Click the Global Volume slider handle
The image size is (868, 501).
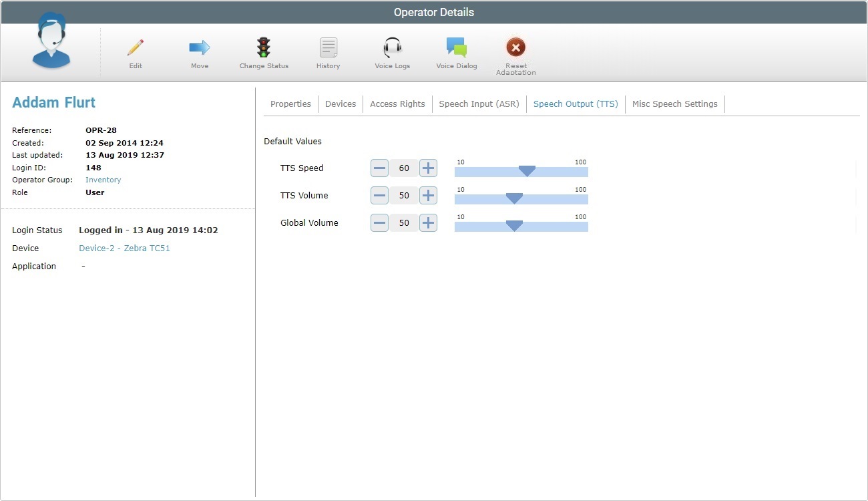515,226
